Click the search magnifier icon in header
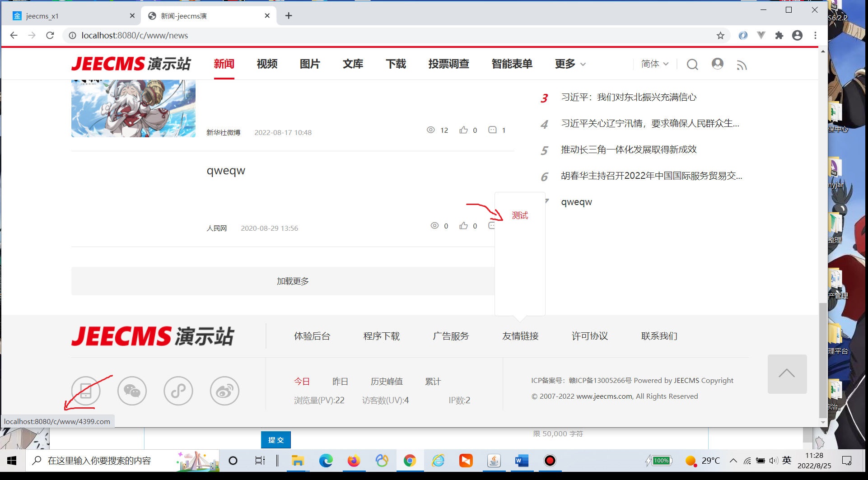The width and height of the screenshot is (868, 480). click(x=692, y=65)
